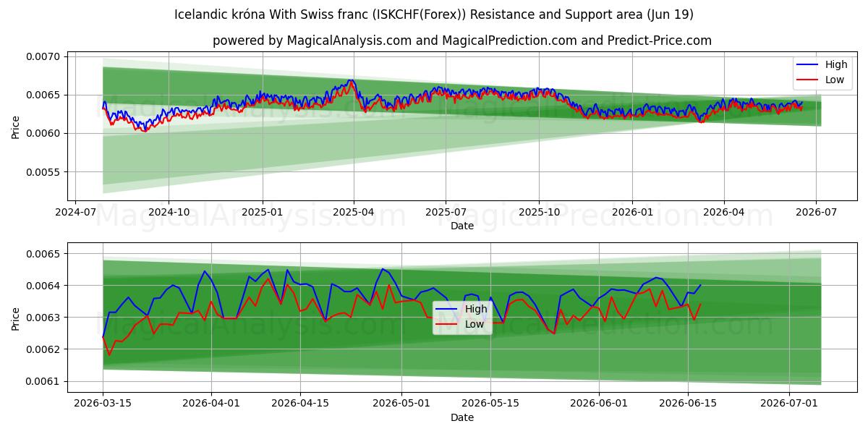
Task: Click the 2026-04-15 date tick label
Action: click(x=300, y=404)
